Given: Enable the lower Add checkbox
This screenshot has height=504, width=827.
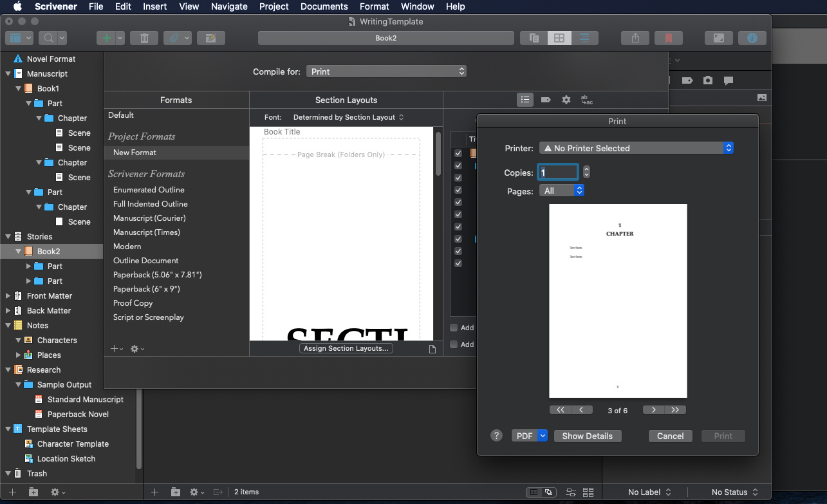Looking at the screenshot, I should pyautogui.click(x=454, y=344).
